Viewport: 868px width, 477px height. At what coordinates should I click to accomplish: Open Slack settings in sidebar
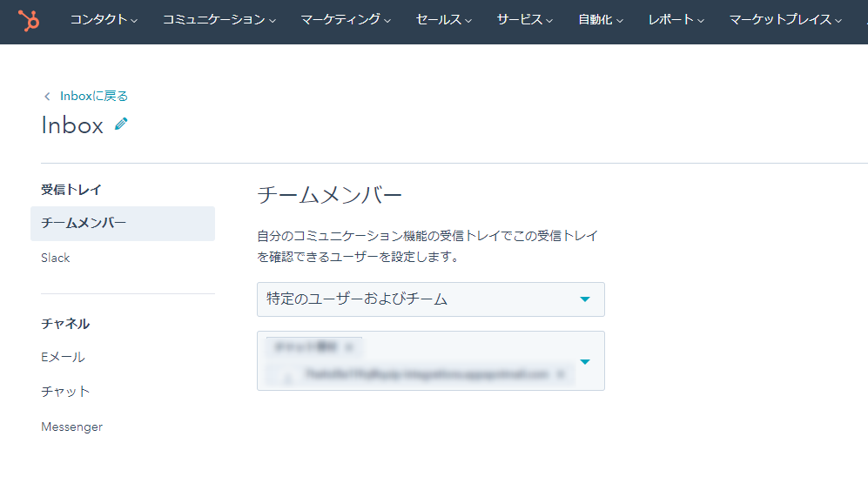(56, 259)
